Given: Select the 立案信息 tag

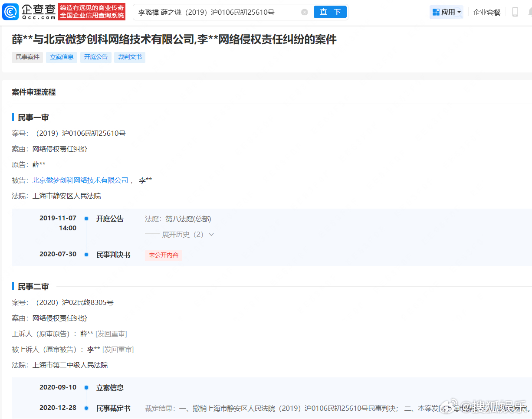Looking at the screenshot, I should (x=62, y=57).
